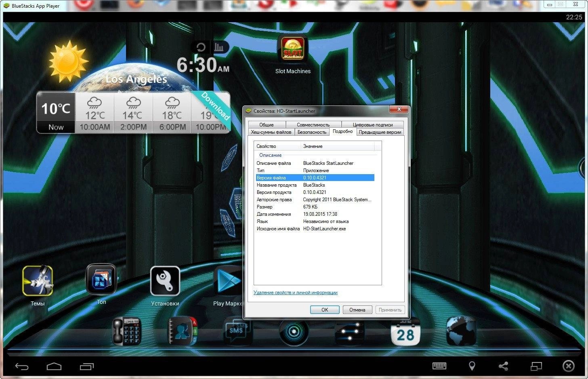The height and width of the screenshot is (379, 588).
Task: Switch to the Цифровые подписи tab
Action: click(372, 125)
